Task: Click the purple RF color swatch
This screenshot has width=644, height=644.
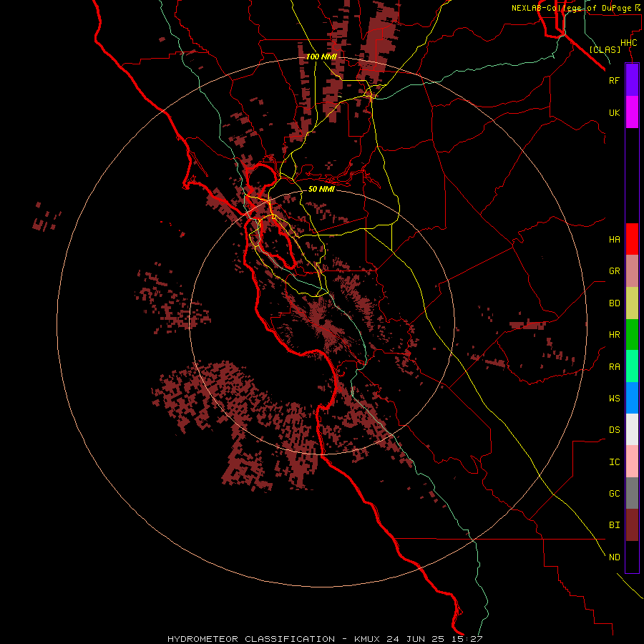Action: click(632, 79)
